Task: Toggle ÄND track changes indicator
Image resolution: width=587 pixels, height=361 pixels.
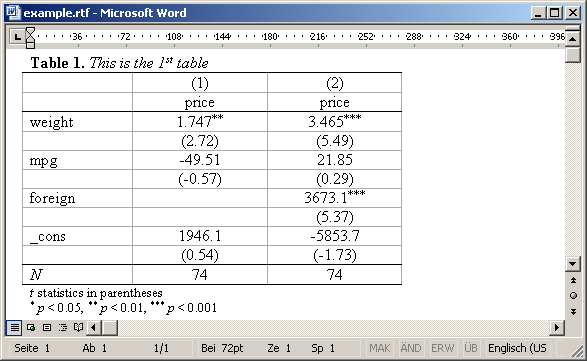Action: coord(411,348)
